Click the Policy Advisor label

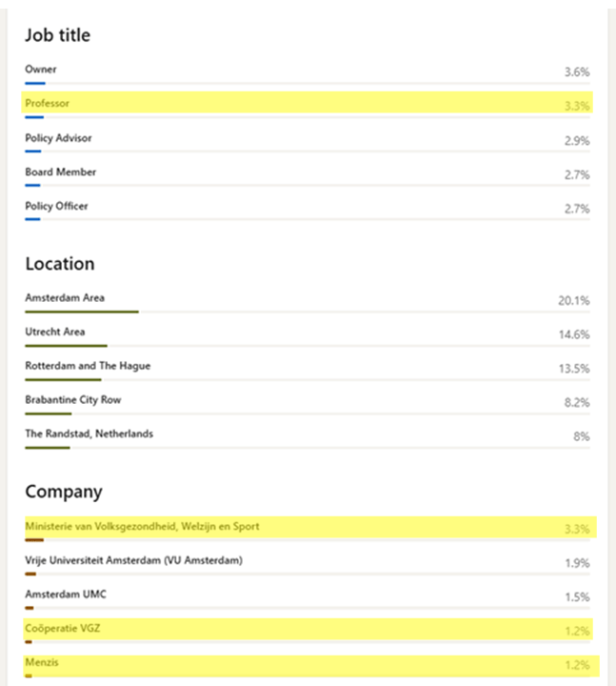coord(58,138)
